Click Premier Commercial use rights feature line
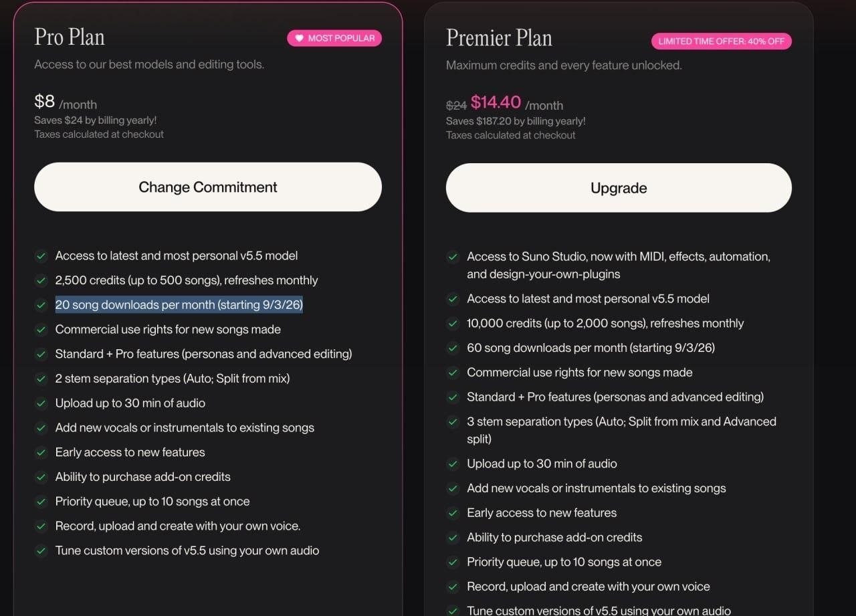856x616 pixels. pos(580,373)
